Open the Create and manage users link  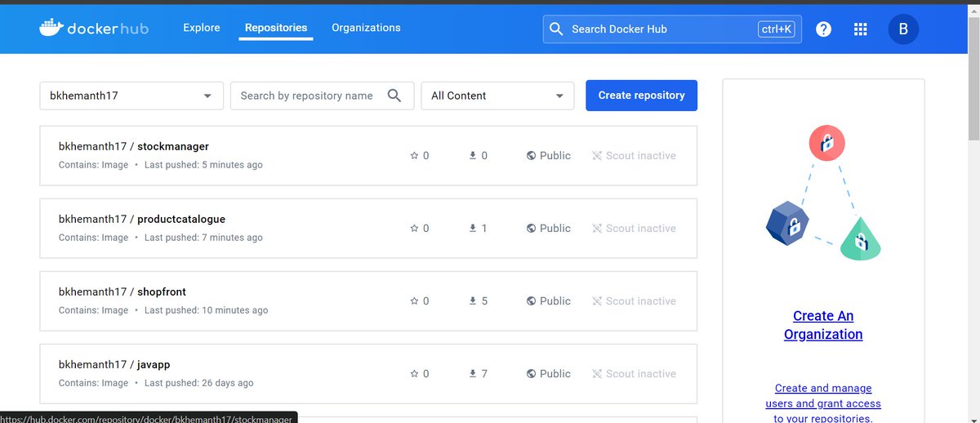click(x=823, y=403)
